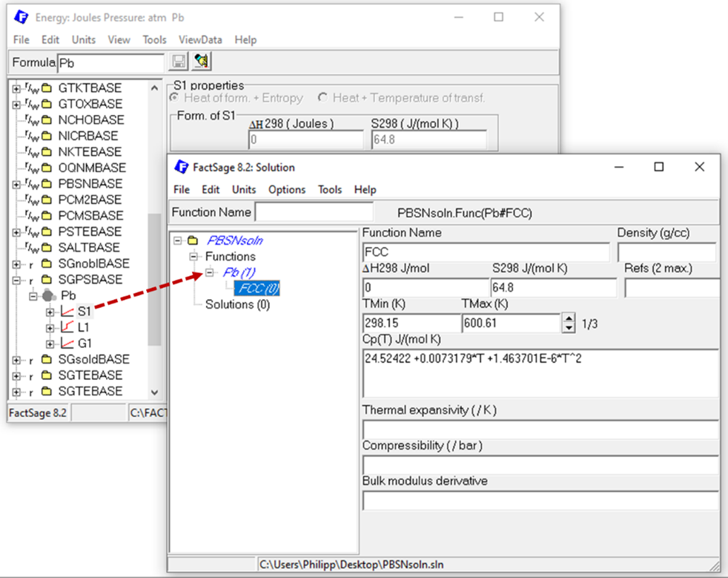Screen dimensions: 728x578
Task: Click the database search icon in toolbar
Action: pyautogui.click(x=202, y=62)
